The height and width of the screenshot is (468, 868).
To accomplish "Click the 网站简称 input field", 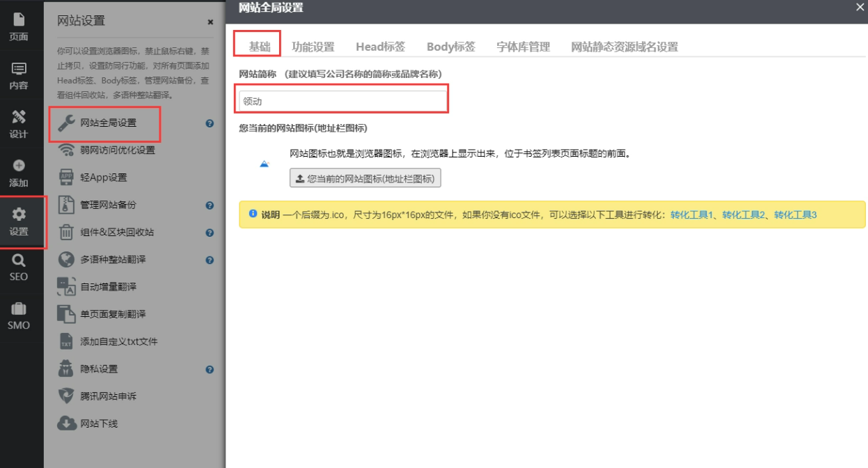I will point(342,101).
